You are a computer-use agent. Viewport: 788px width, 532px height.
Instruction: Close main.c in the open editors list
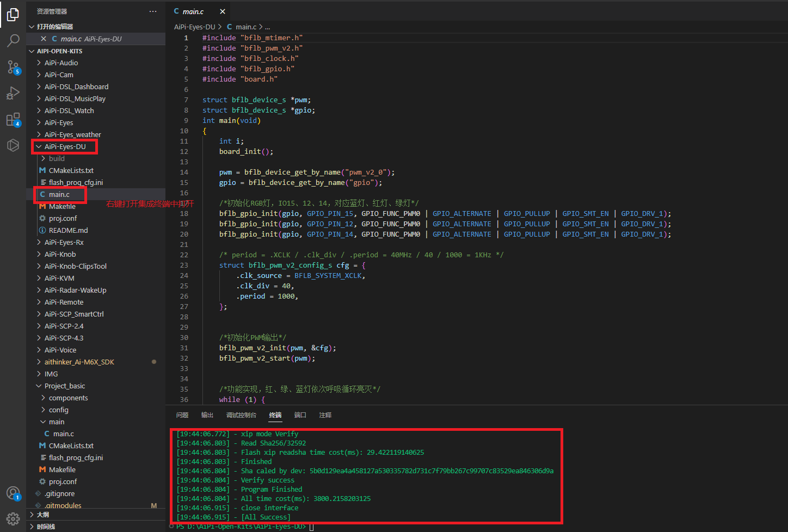[44, 39]
